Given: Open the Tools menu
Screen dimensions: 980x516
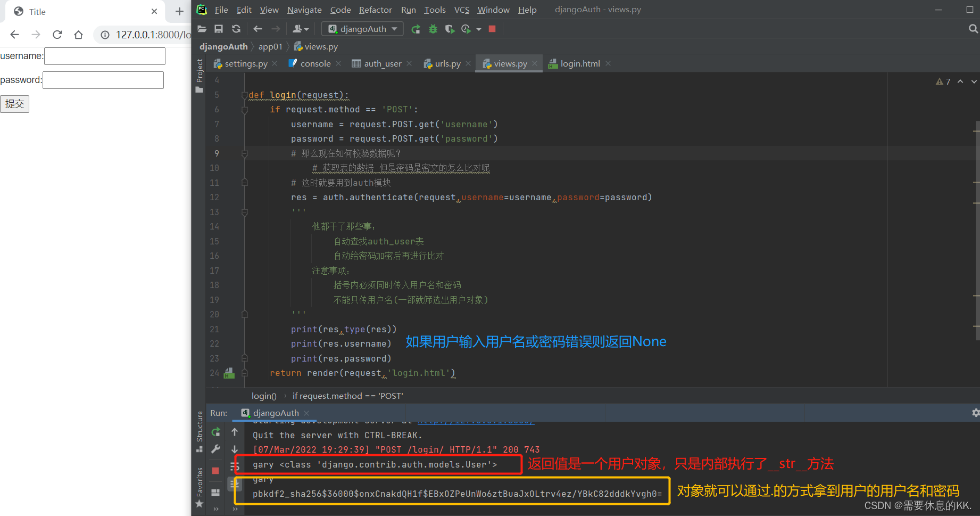Looking at the screenshot, I should click(435, 10).
